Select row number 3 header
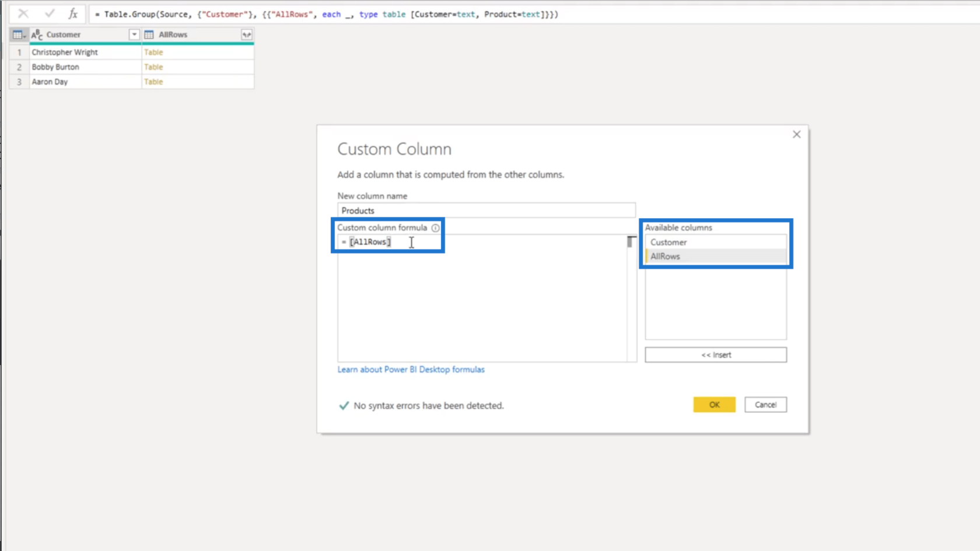The width and height of the screenshot is (980, 551). point(19,82)
